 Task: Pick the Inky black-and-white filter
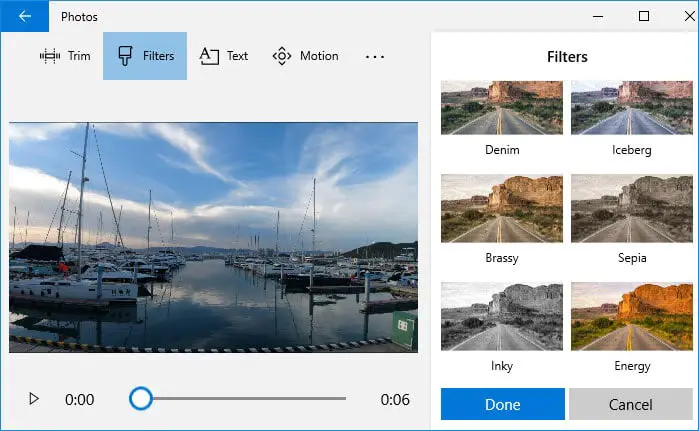coord(501,316)
